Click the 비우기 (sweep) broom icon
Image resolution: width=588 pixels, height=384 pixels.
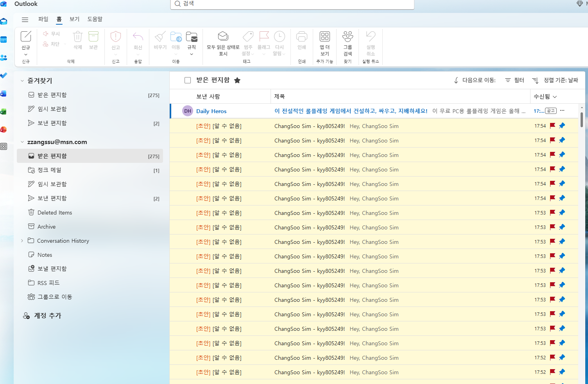tap(160, 36)
